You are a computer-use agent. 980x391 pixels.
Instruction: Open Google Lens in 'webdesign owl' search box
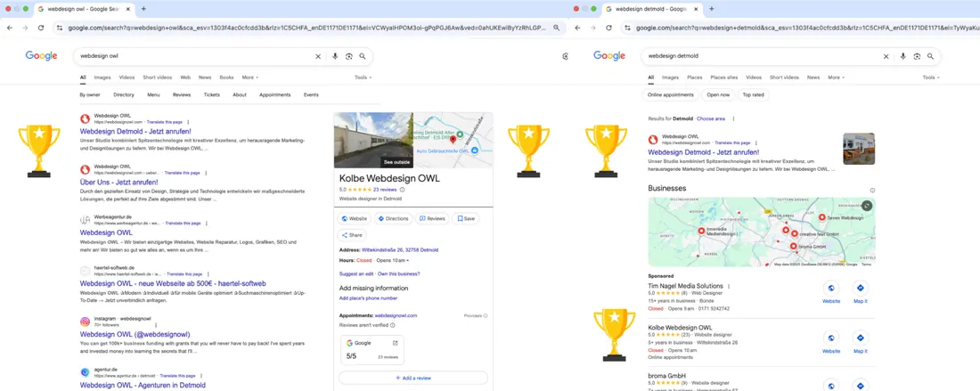tap(348, 56)
